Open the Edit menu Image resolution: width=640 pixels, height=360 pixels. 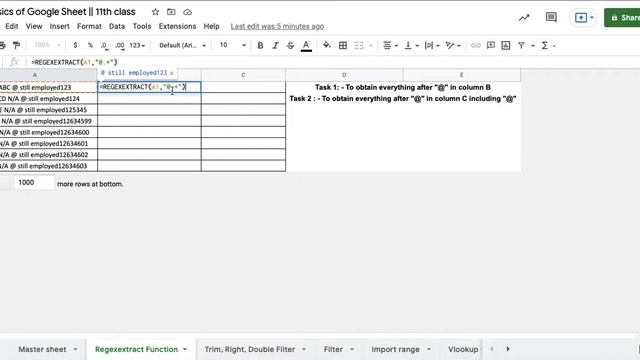[11, 26]
